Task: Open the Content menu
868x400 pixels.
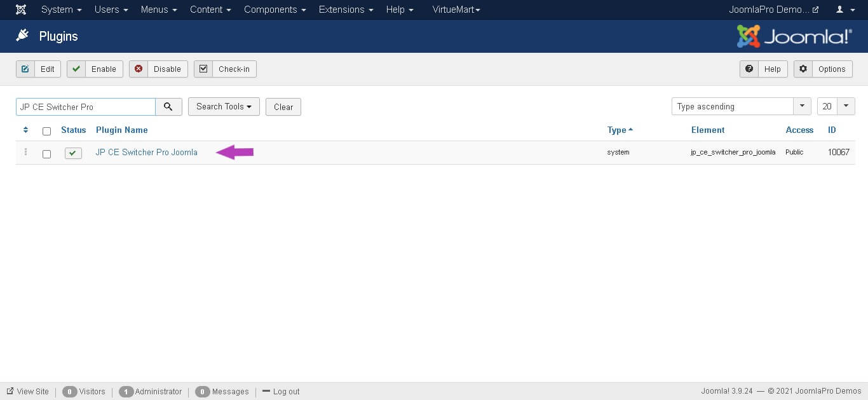Action: (x=210, y=10)
